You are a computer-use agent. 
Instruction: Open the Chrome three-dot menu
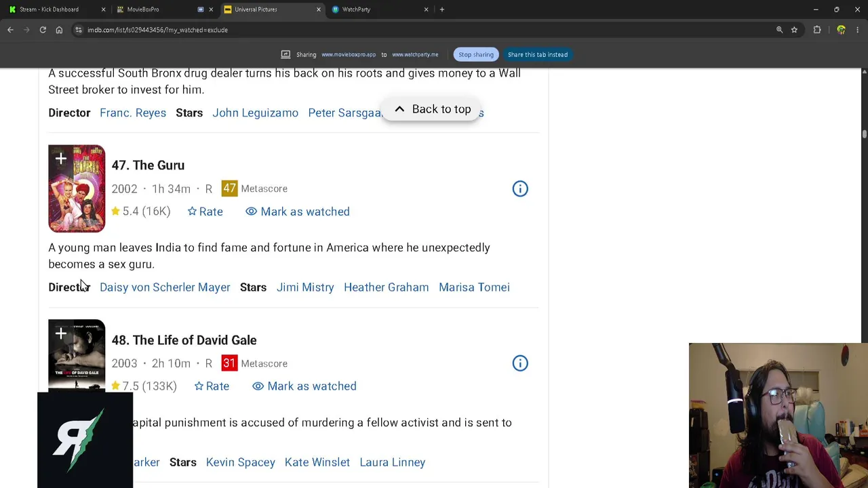[858, 30]
